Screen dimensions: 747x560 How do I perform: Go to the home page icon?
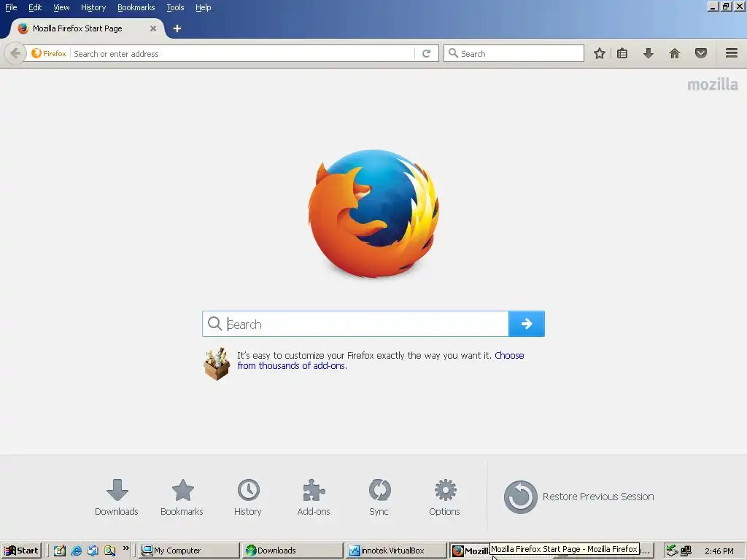pos(675,53)
